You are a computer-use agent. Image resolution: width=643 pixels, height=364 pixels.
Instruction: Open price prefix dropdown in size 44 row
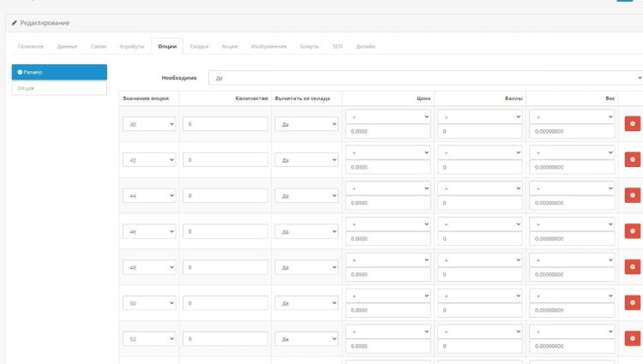tap(388, 188)
